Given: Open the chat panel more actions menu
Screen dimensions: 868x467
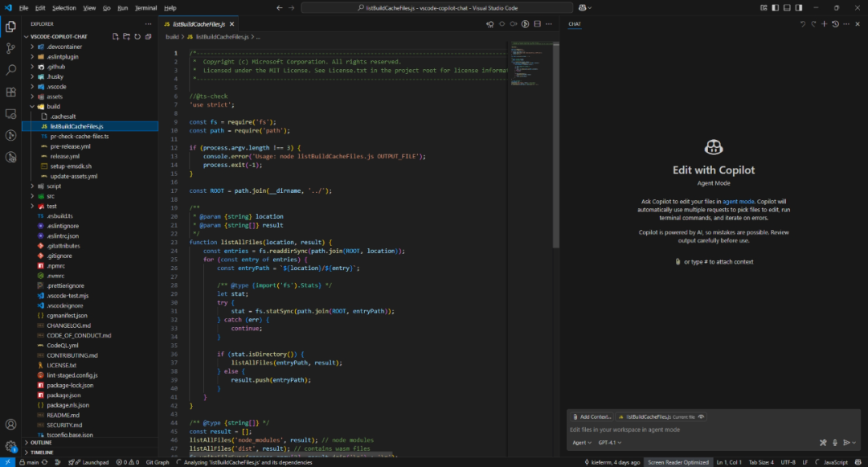Looking at the screenshot, I should 846,24.
